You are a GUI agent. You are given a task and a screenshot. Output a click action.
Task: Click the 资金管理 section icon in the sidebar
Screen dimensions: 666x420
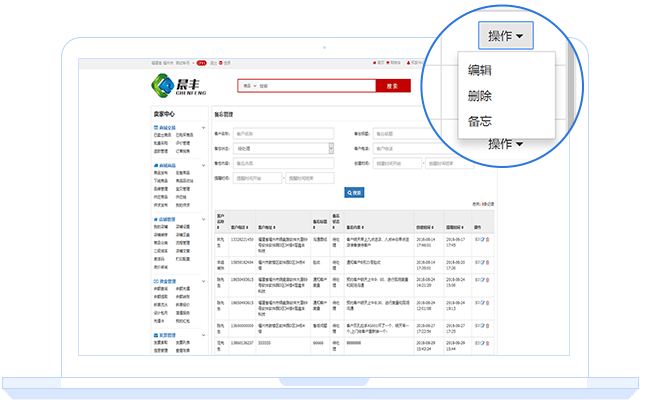[155, 283]
